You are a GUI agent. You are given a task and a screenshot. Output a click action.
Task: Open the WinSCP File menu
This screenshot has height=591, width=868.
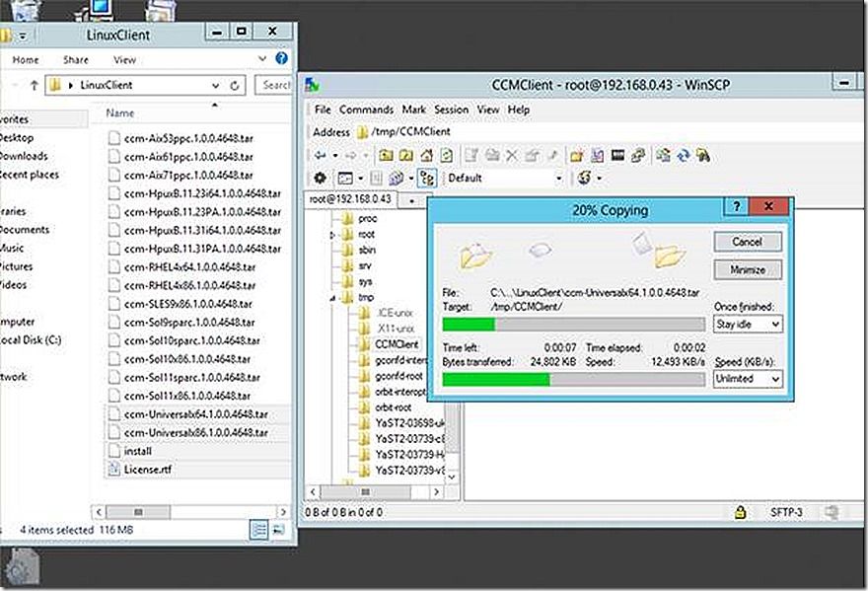coord(323,110)
